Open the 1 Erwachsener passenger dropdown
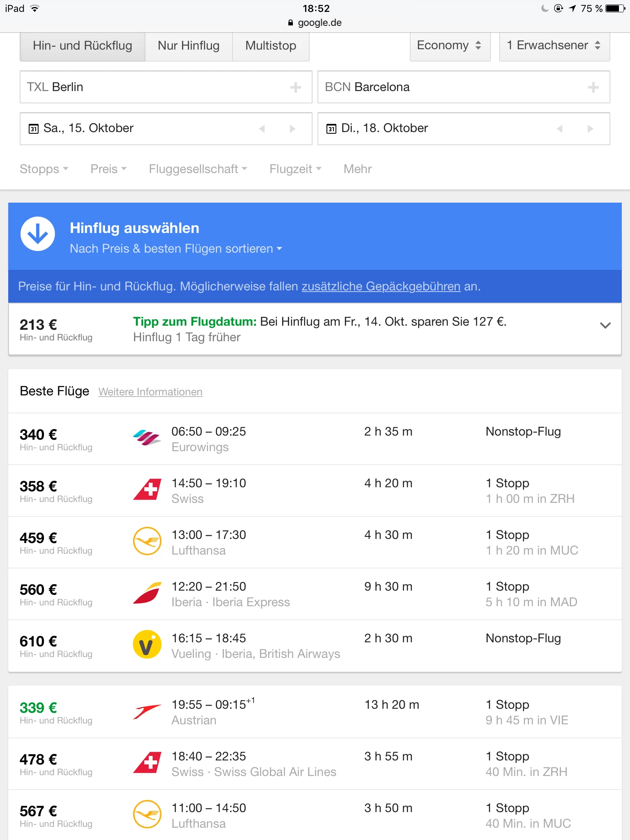This screenshot has height=840, width=630. click(x=554, y=46)
